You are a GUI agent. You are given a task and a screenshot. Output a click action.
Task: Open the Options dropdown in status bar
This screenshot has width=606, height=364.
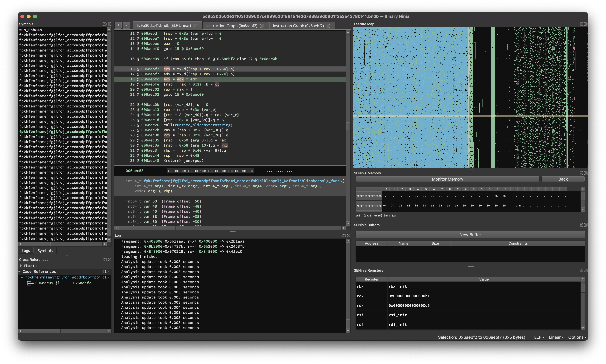pyautogui.click(x=577, y=337)
